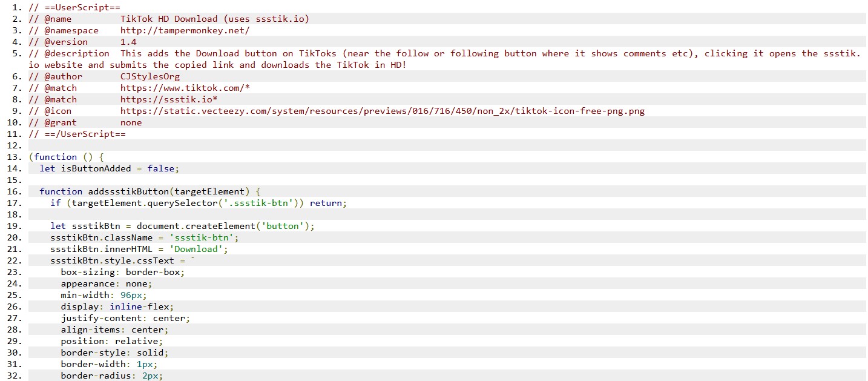Click 'let isButtonAdded = false;' statement
The image size is (868, 381).
pos(110,168)
